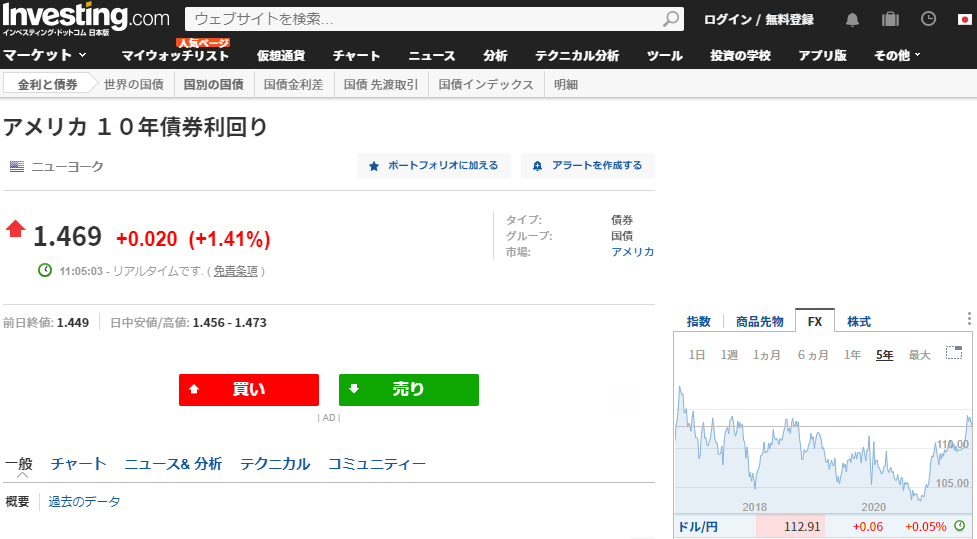Set chart range to 1ヵ月
Image resolution: width=977 pixels, height=539 pixels.
point(766,355)
